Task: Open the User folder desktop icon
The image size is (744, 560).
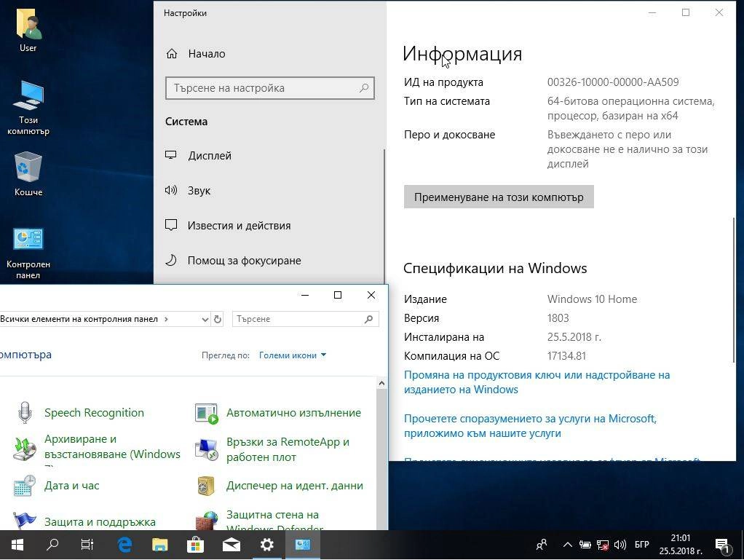Action: [28, 29]
